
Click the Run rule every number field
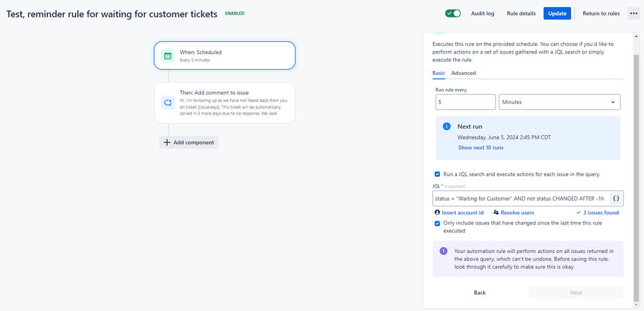pos(465,102)
